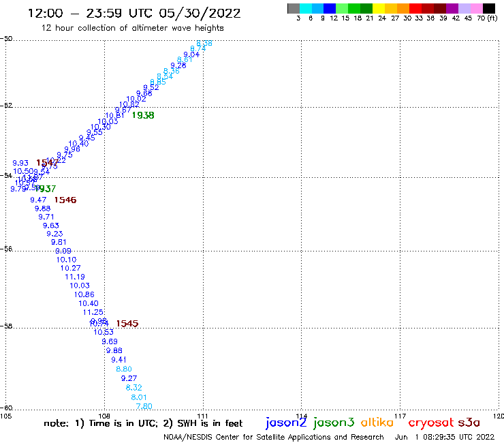Click the wave height value 10.81
The height and width of the screenshot is (443, 504).
114,115
